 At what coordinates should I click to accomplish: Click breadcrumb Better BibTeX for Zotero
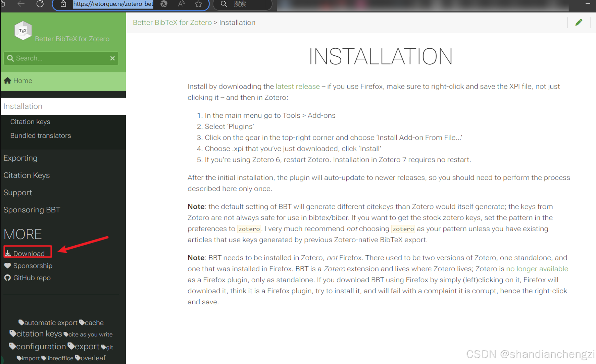pyautogui.click(x=172, y=22)
